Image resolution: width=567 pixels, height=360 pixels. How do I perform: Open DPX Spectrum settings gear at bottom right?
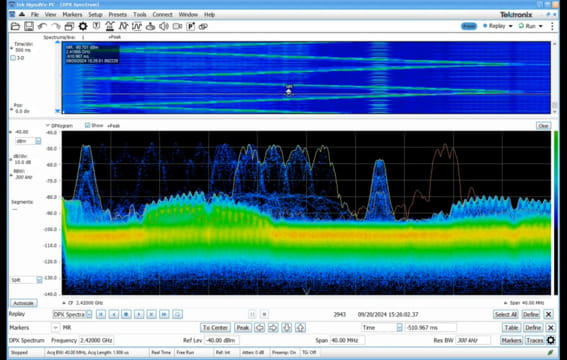click(551, 340)
